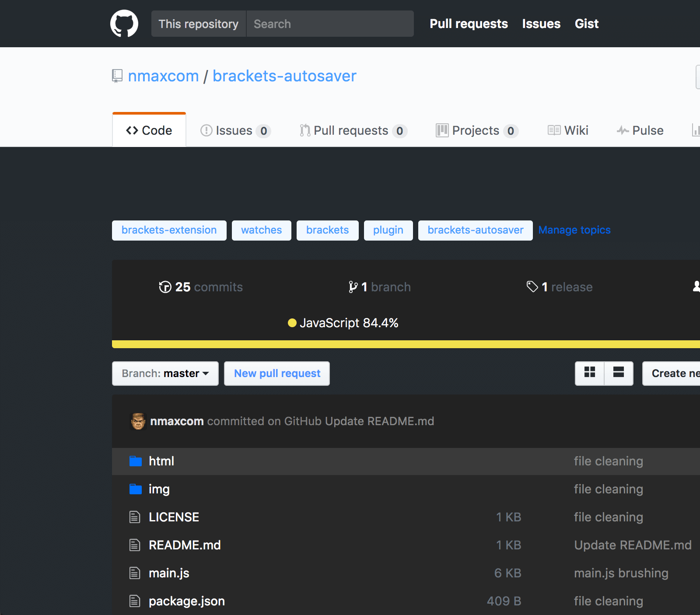Open the Projects tab
The width and height of the screenshot is (700, 615).
477,130
